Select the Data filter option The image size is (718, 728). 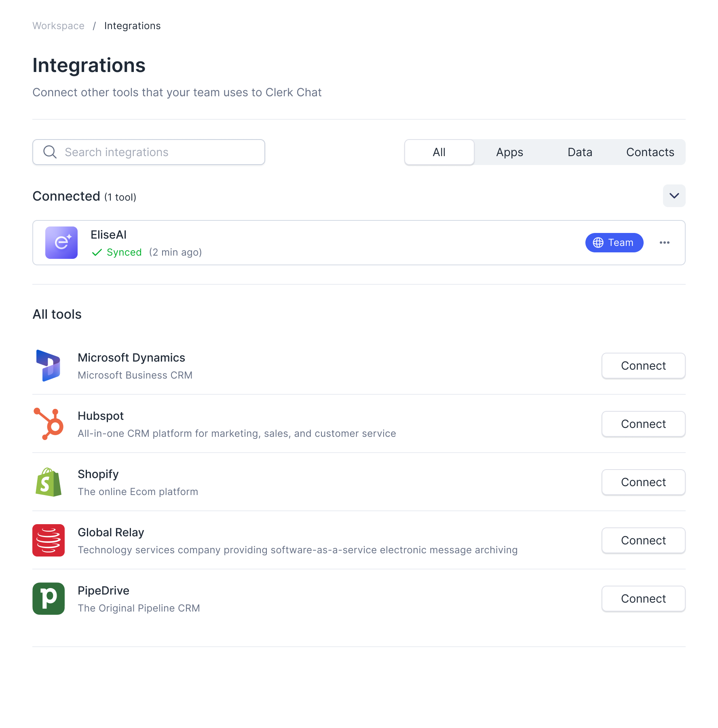[580, 152]
